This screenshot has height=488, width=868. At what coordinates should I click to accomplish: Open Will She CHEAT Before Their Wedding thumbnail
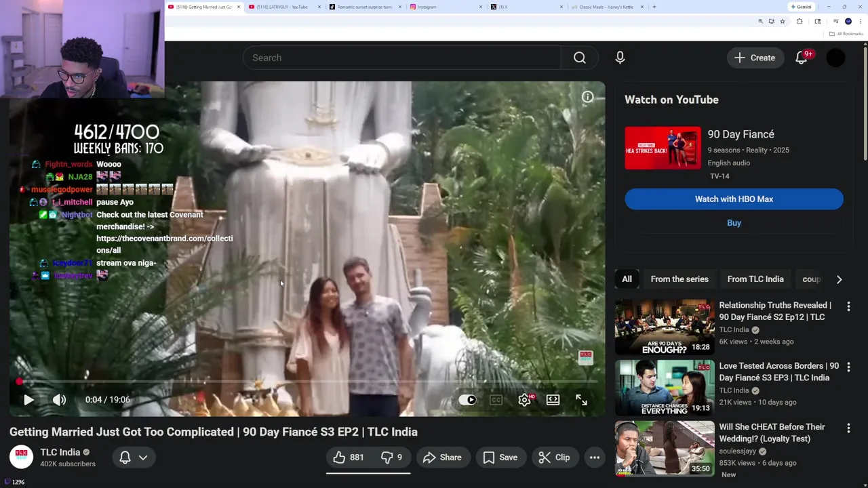tap(665, 449)
